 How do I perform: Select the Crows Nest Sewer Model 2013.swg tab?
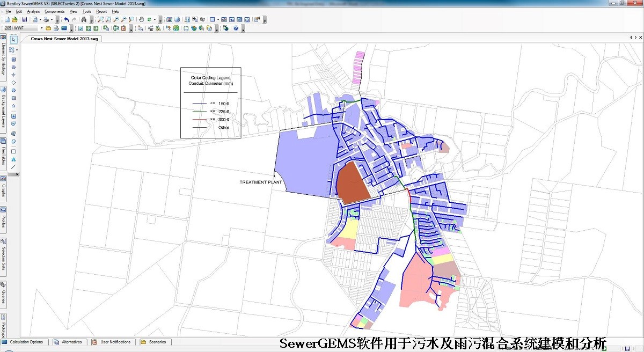pyautogui.click(x=64, y=39)
